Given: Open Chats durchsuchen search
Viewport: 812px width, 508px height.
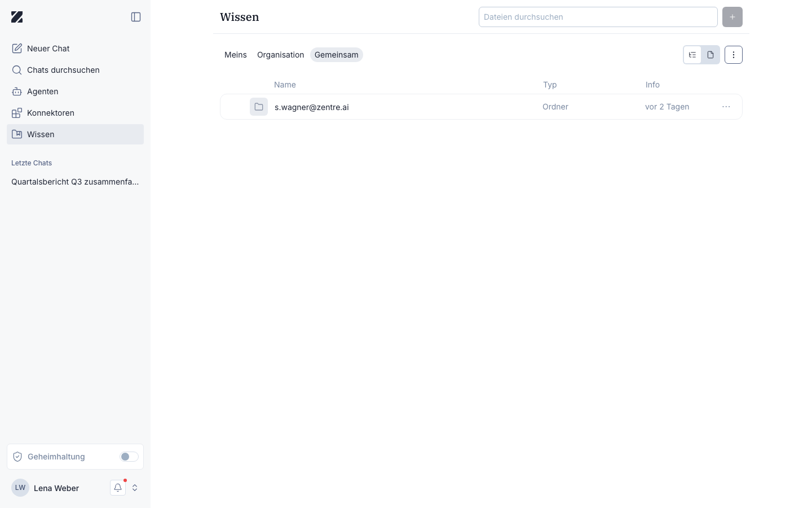Looking at the screenshot, I should click(75, 70).
